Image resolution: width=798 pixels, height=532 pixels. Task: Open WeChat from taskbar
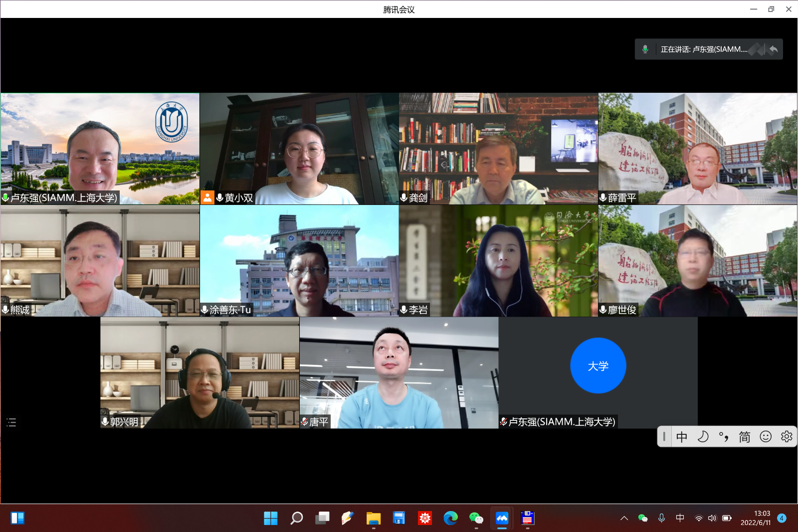pos(476,518)
